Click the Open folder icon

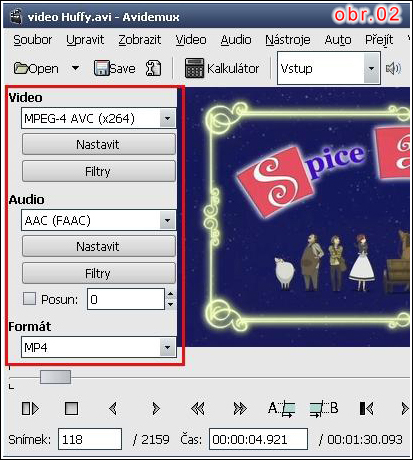21,68
